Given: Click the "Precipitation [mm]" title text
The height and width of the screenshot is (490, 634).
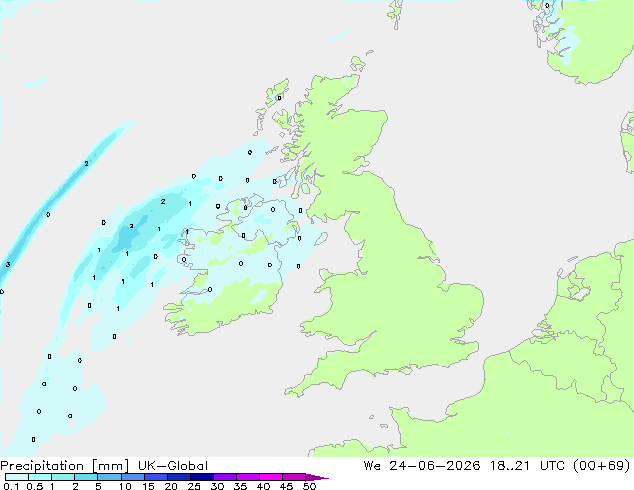Looking at the screenshot, I should (x=64, y=466).
